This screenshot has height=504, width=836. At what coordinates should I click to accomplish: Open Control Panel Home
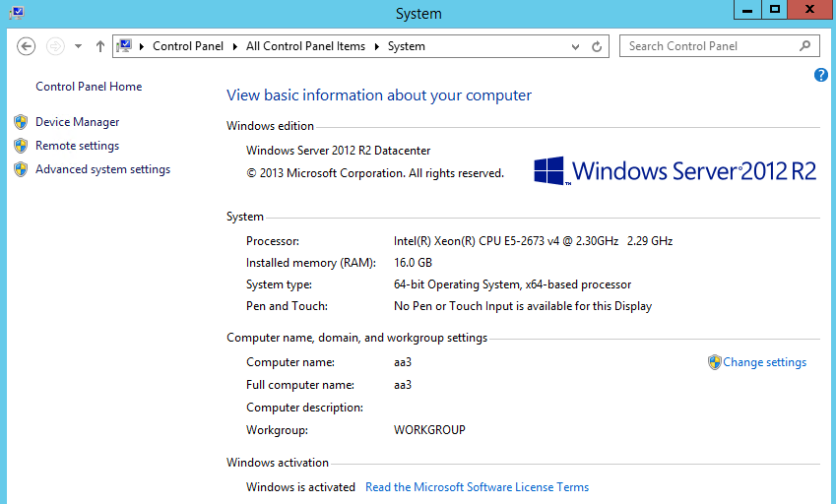click(89, 87)
